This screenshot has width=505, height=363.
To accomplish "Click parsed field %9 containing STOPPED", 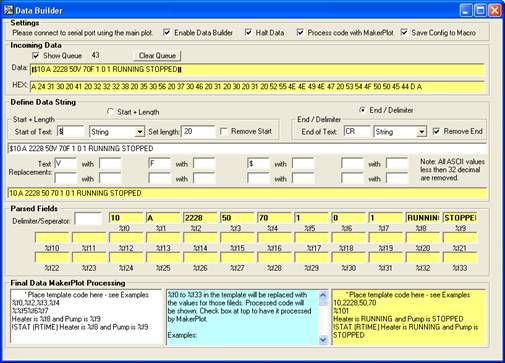I will pyautogui.click(x=460, y=218).
